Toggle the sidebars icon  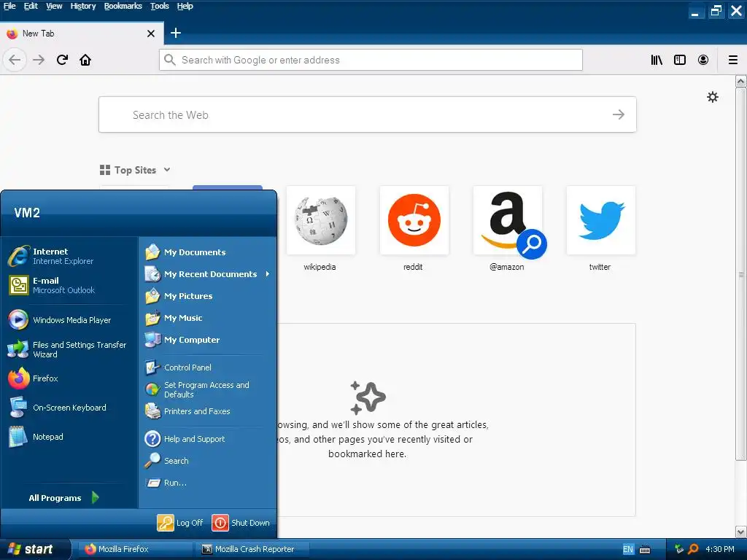[x=680, y=60]
